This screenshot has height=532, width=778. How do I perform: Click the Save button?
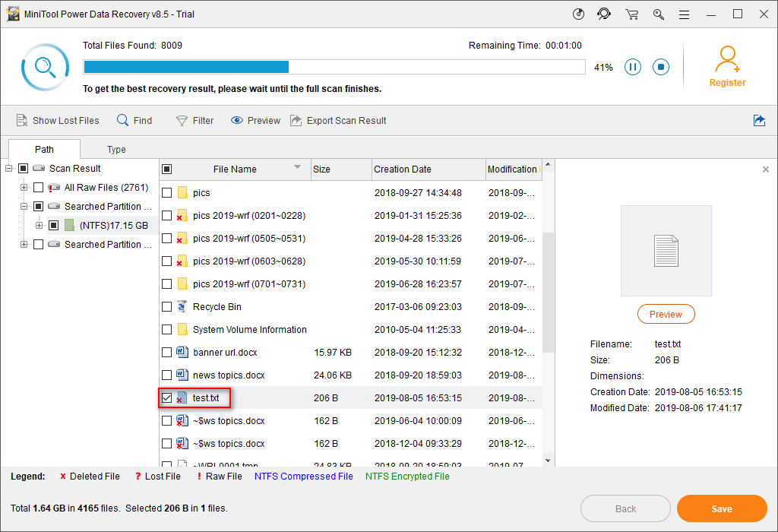click(x=722, y=508)
